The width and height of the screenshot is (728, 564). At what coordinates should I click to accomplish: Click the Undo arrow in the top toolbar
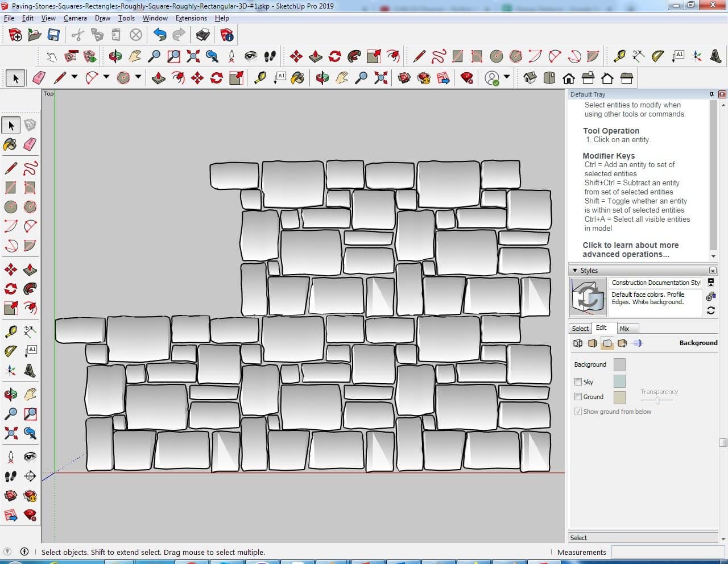click(x=160, y=35)
